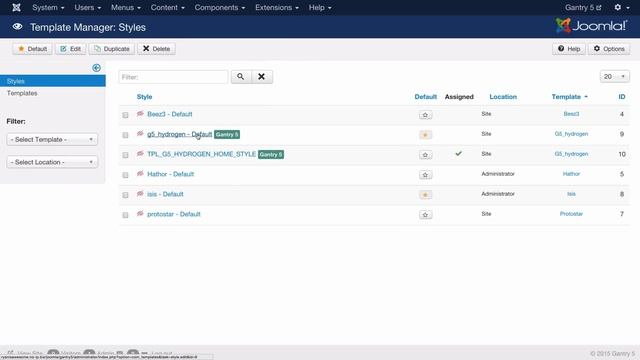Sort by the ID column header
This screenshot has width=640, height=360.
tap(622, 97)
